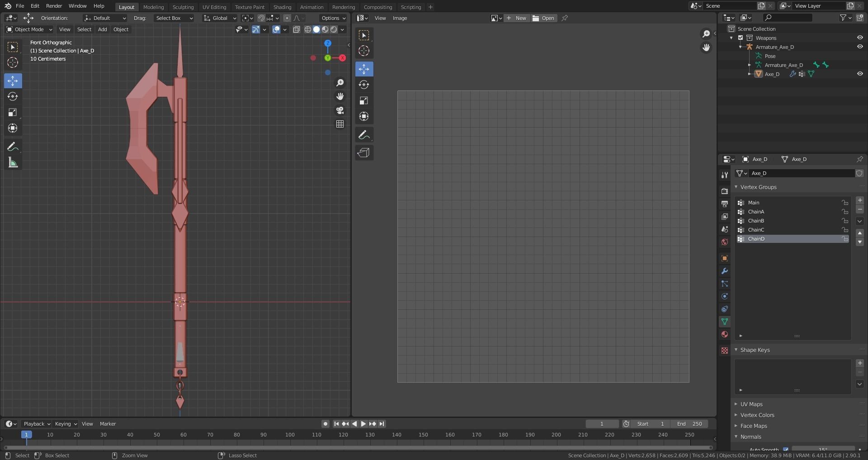Screen dimensions: 868x460
Task: Open the Drag Select Box dropdown
Action: point(174,18)
